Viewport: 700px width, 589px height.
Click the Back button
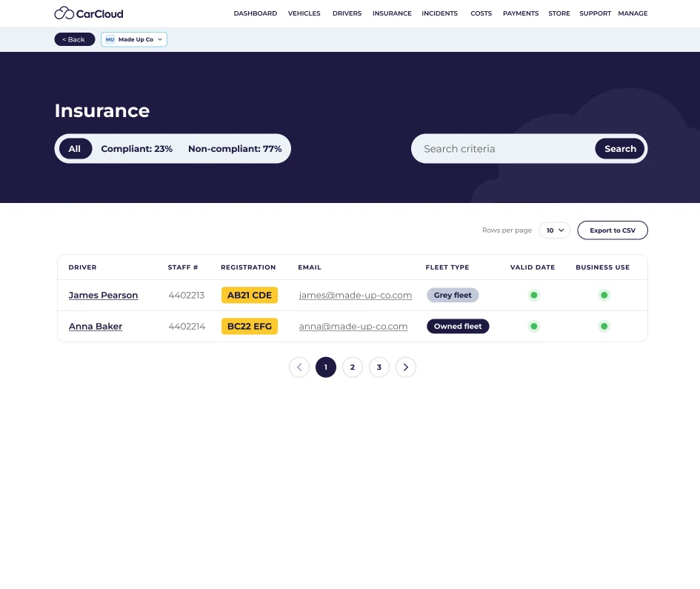[75, 39]
